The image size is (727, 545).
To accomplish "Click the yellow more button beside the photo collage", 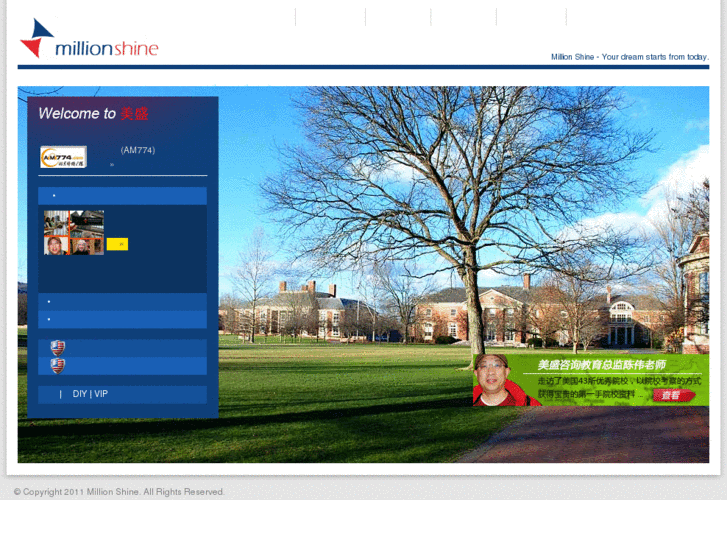I will pos(117,244).
